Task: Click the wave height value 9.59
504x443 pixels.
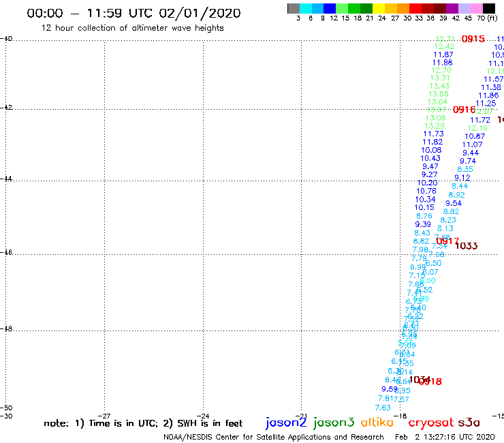Action: [x=390, y=389]
